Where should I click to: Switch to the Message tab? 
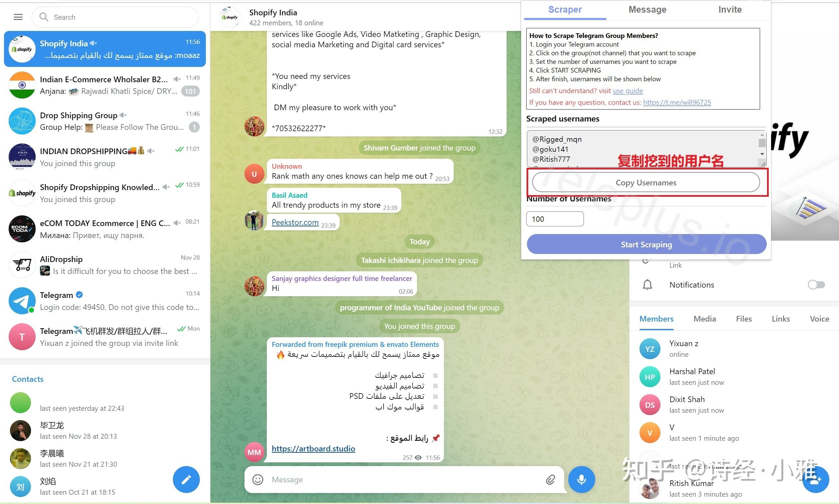click(646, 9)
